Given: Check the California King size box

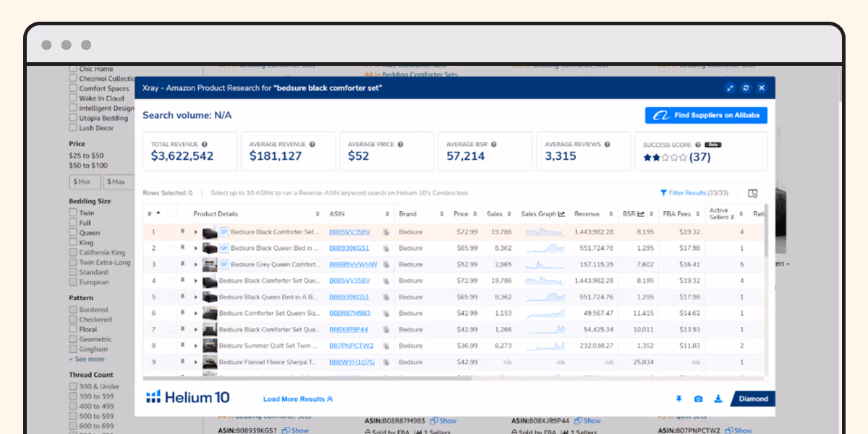Looking at the screenshot, I should [x=73, y=252].
